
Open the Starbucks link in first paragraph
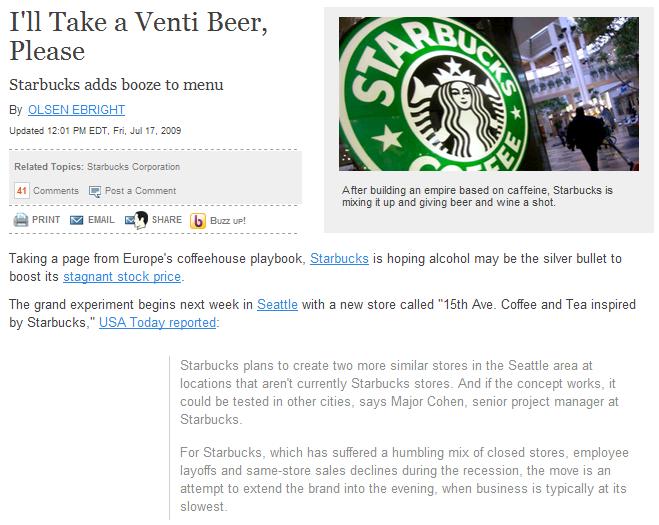pyautogui.click(x=339, y=258)
